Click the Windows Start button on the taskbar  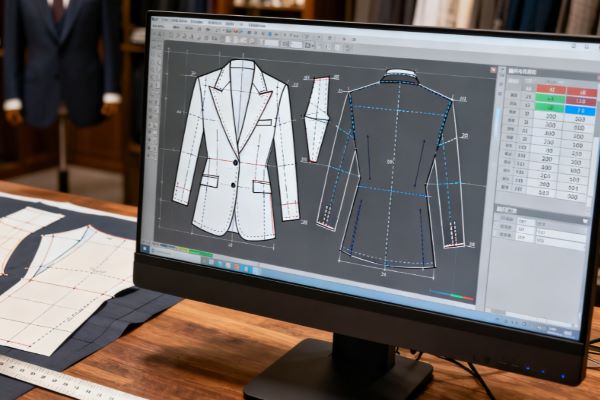[x=146, y=247]
